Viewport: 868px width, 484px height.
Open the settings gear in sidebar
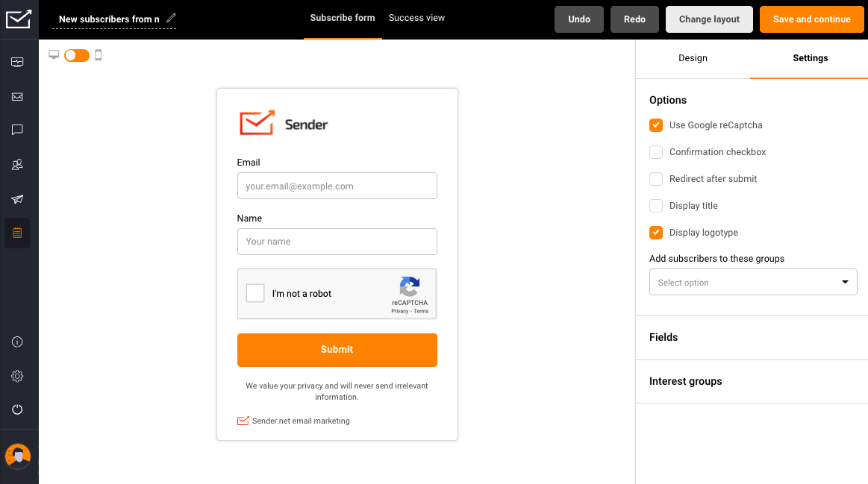pyautogui.click(x=17, y=377)
